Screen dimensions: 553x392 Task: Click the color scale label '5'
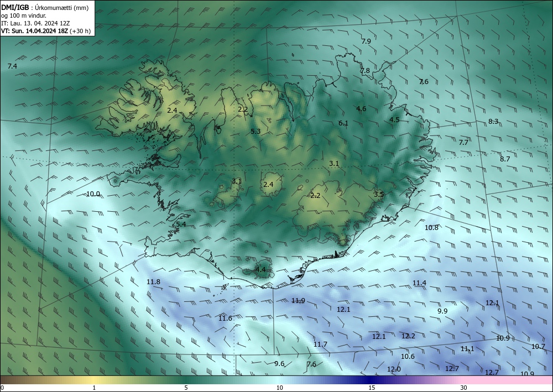186,388
